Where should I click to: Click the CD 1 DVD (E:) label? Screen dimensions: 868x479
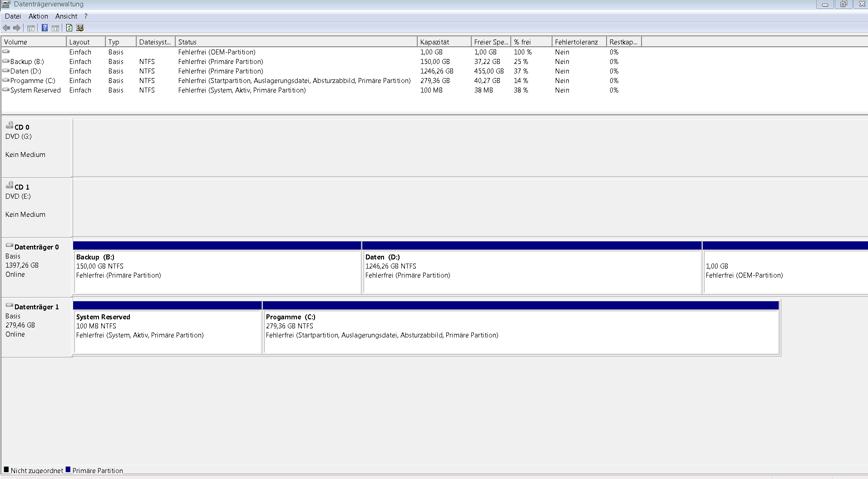[18, 196]
